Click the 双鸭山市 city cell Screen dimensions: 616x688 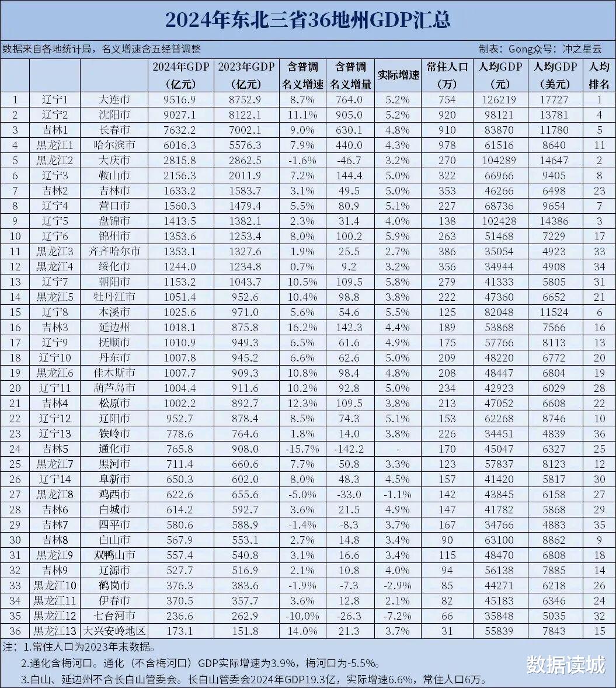[114, 555]
